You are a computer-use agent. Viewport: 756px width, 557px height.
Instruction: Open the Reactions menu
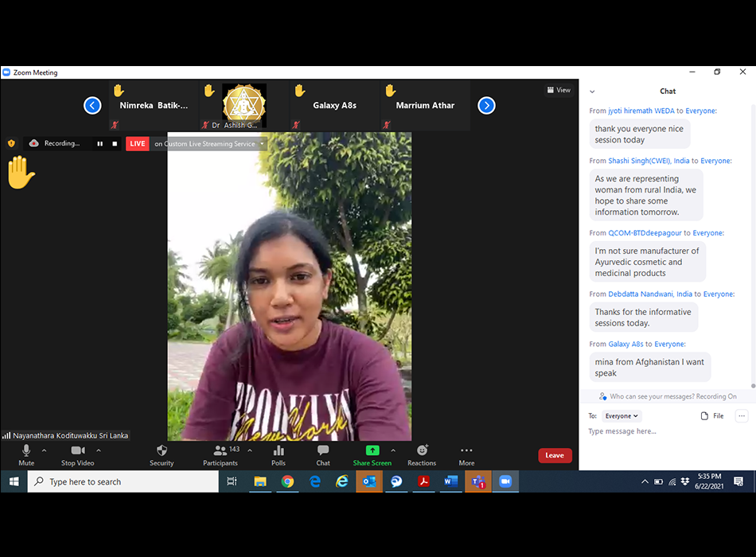[x=422, y=455]
